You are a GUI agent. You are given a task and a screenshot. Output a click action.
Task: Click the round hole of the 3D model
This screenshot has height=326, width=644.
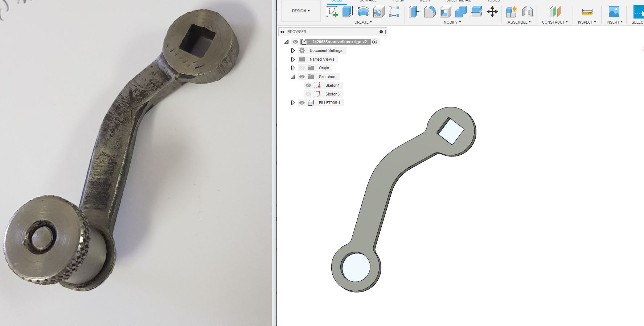click(x=356, y=267)
